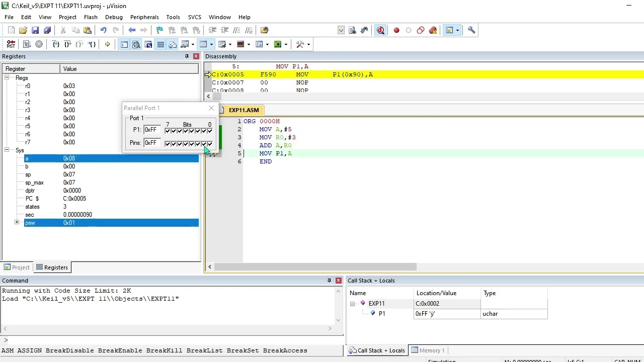Click the Run program toolbar icon
Screen dimensions: 644x362
click(27, 44)
